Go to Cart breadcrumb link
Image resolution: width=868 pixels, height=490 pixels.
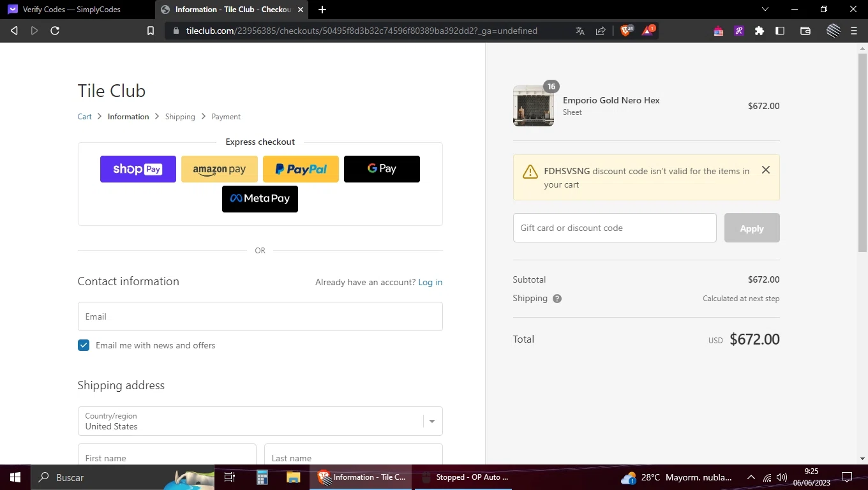(x=85, y=117)
